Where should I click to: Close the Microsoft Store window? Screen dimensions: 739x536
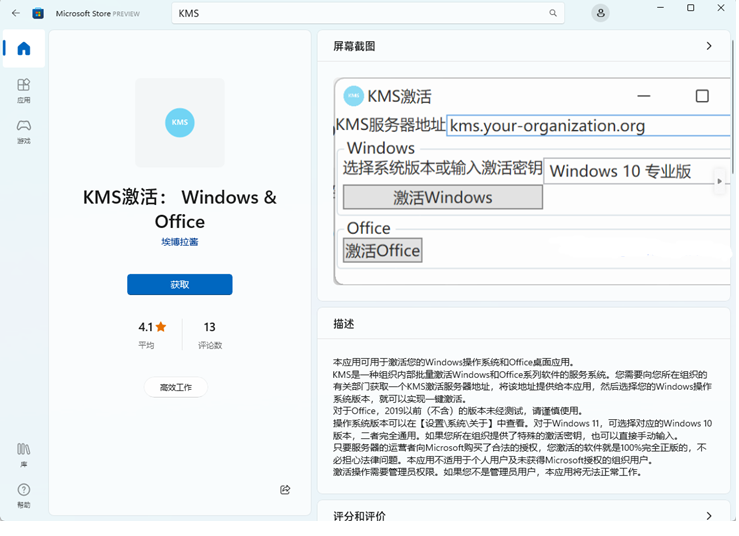tap(721, 8)
